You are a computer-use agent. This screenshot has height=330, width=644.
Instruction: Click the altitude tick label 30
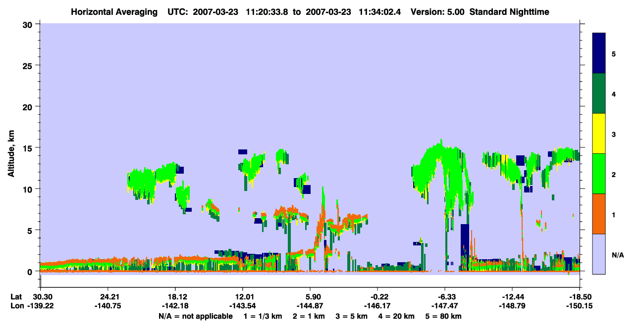coord(29,24)
